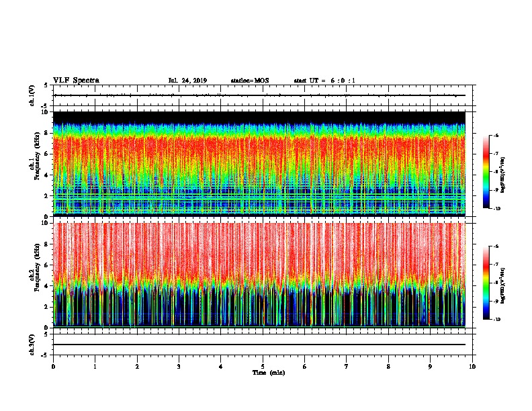Click the time axis tick label "6"
Screen dimensions: 532x411
[304, 367]
